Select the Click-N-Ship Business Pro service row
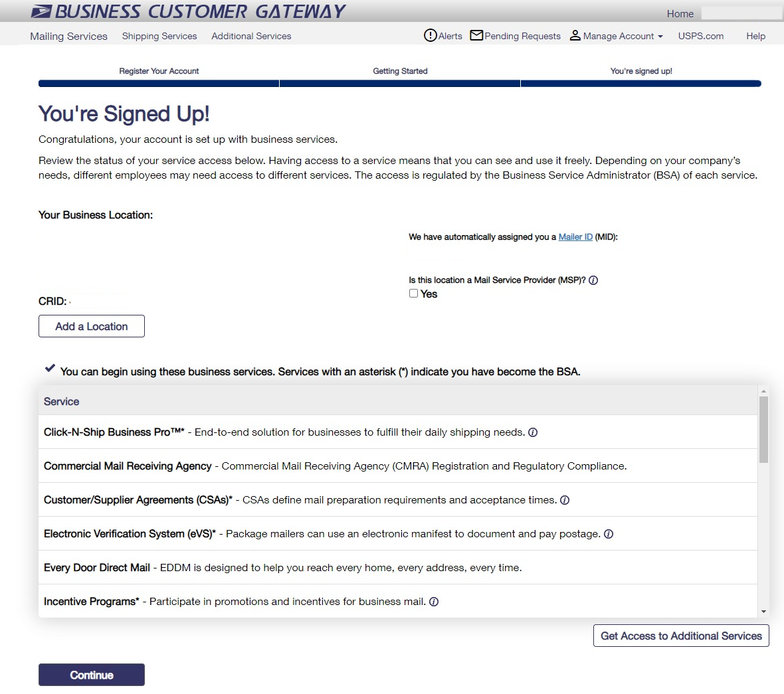The image size is (784, 694). [398, 432]
